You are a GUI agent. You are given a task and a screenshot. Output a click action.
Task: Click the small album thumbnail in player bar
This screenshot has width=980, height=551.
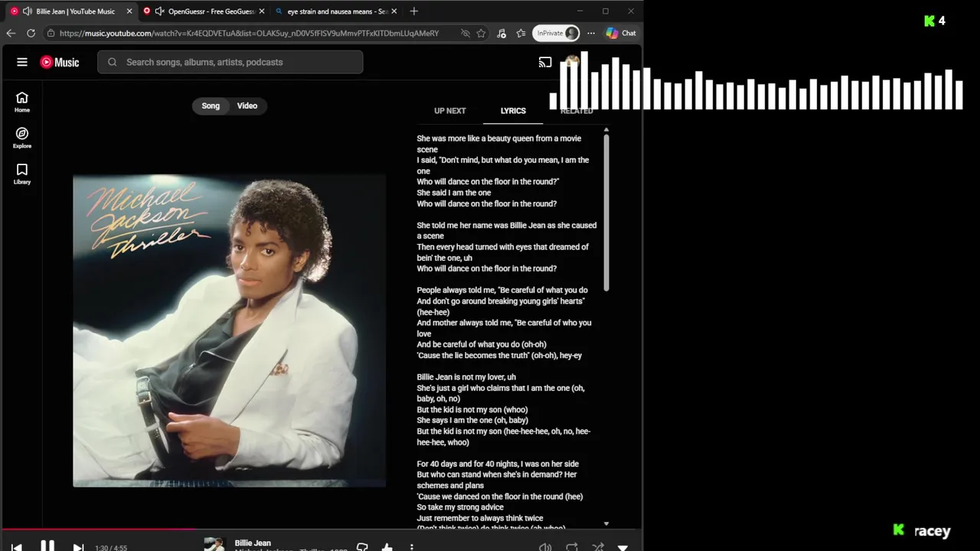pos(214,544)
